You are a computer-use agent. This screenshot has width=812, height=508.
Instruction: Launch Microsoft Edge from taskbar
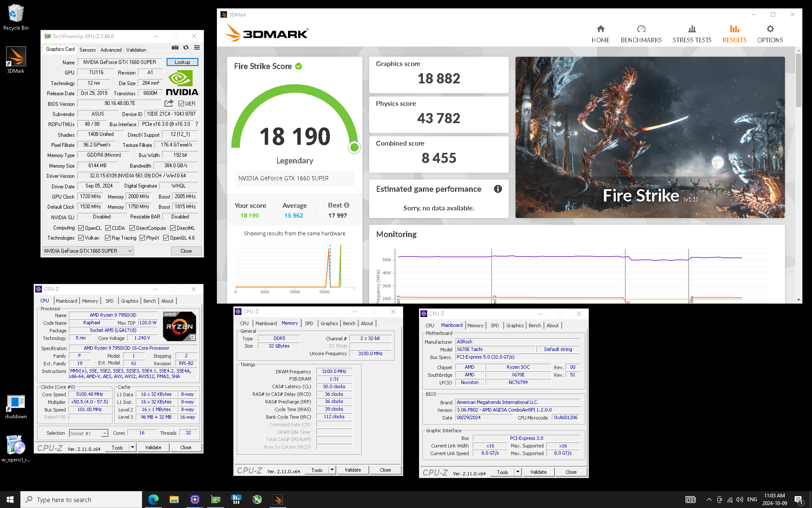tap(154, 500)
